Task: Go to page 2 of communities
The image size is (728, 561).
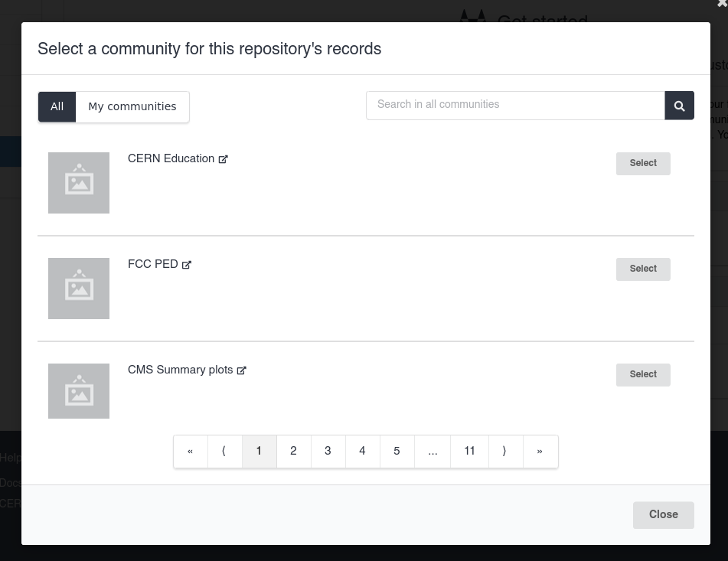Action: pyautogui.click(x=293, y=452)
